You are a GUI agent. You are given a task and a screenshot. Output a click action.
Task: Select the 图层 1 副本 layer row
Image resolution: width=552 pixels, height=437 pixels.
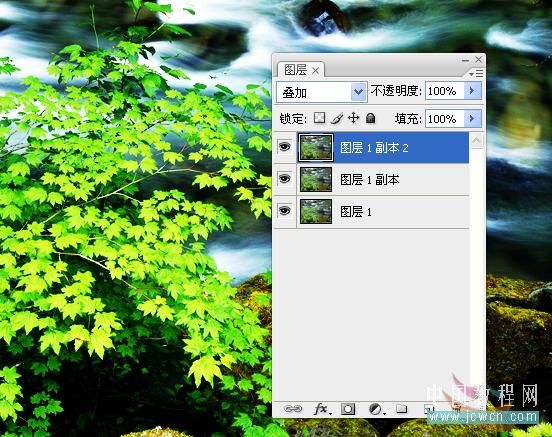(383, 180)
